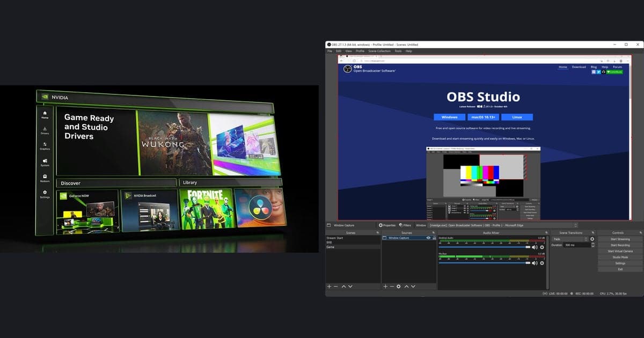Remove selected source with minus icon
Viewport: 644px width, 338px height.
click(392, 286)
